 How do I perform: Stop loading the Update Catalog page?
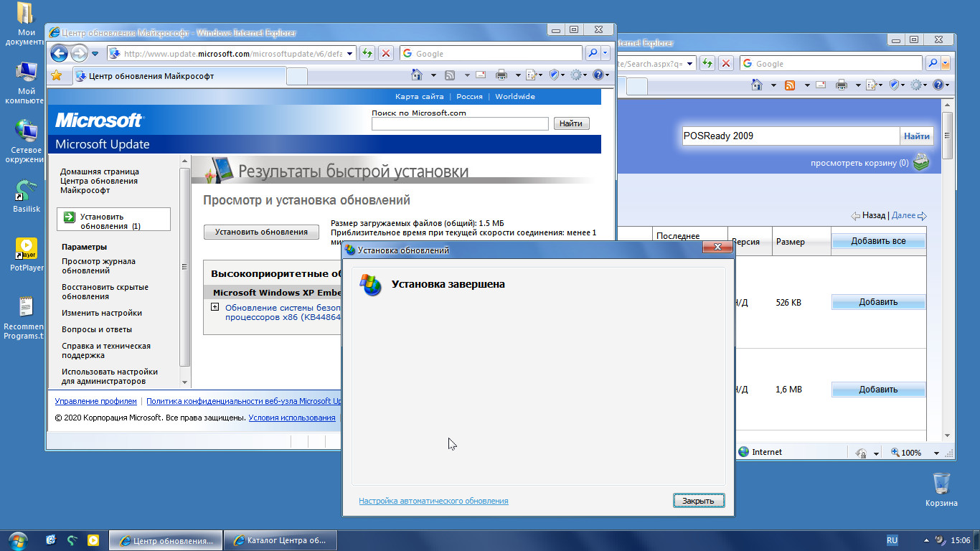726,63
